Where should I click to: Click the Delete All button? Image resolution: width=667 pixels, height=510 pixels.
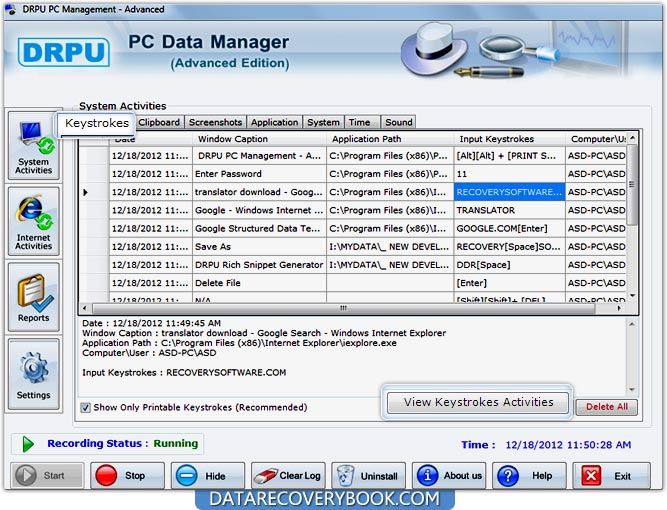pyautogui.click(x=607, y=407)
